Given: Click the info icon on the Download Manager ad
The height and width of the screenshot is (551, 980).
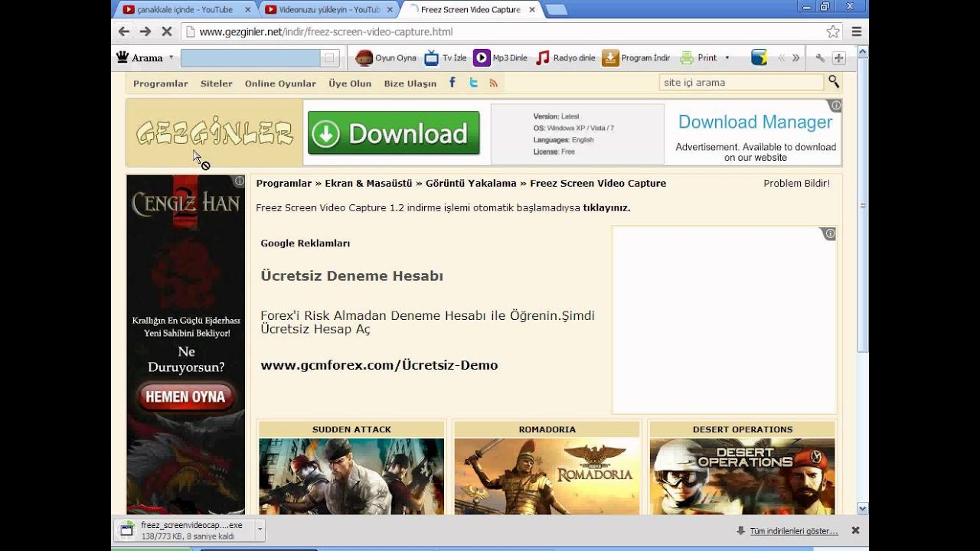Looking at the screenshot, I should pyautogui.click(x=835, y=106).
